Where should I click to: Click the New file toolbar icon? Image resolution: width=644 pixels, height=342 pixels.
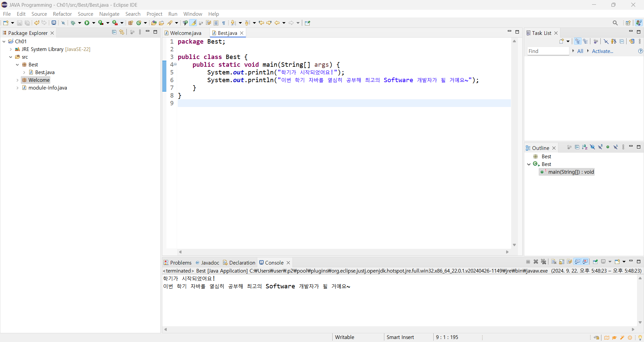click(6, 23)
